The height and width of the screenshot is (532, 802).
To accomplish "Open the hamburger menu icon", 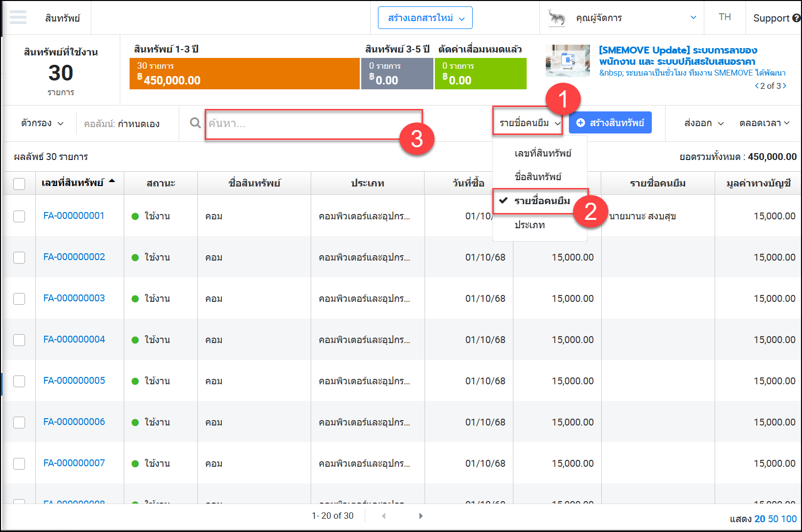I will tap(18, 18).
